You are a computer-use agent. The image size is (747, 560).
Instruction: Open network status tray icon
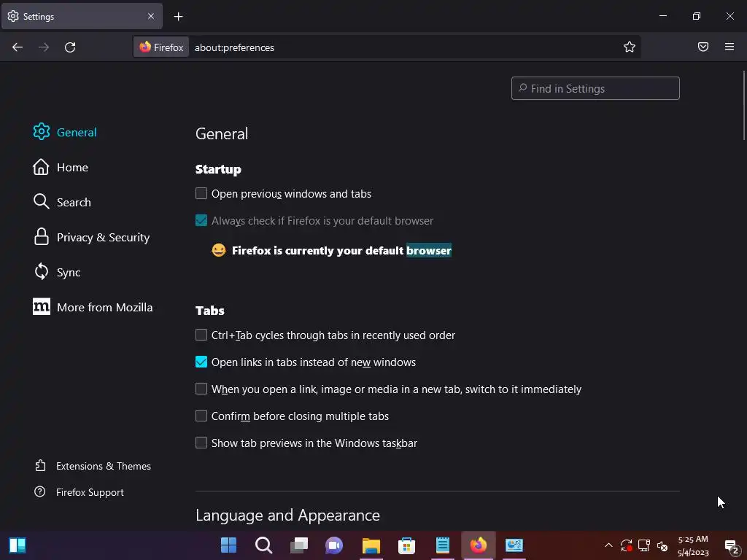pos(644,545)
